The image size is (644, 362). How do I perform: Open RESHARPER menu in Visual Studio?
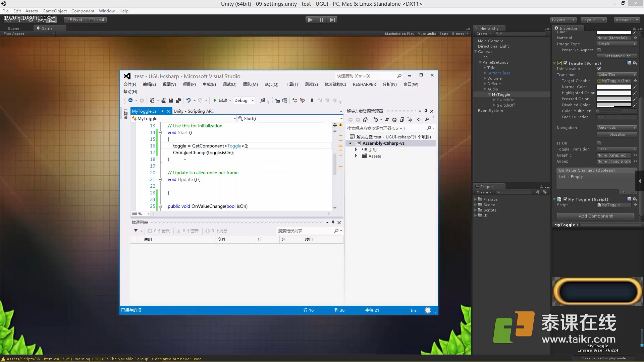(x=364, y=84)
